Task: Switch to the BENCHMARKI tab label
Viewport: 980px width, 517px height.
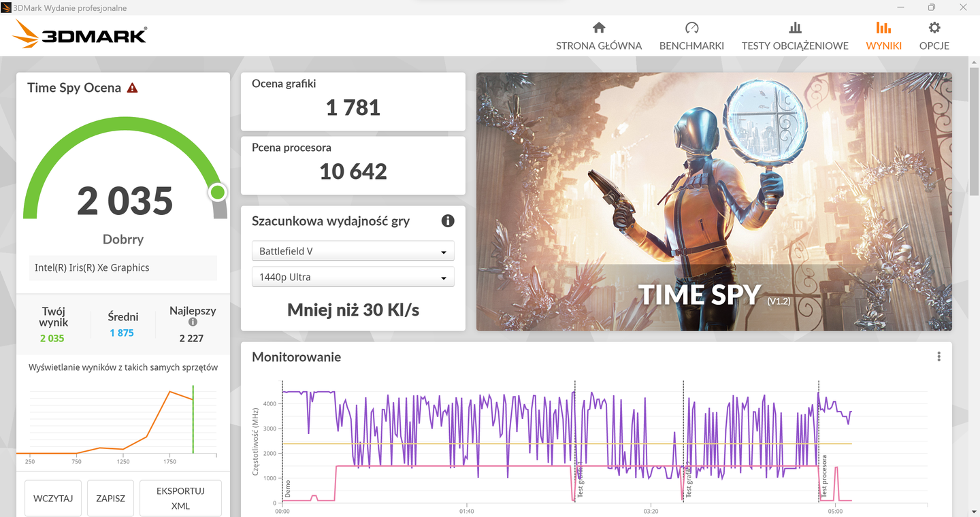Action: point(691,46)
